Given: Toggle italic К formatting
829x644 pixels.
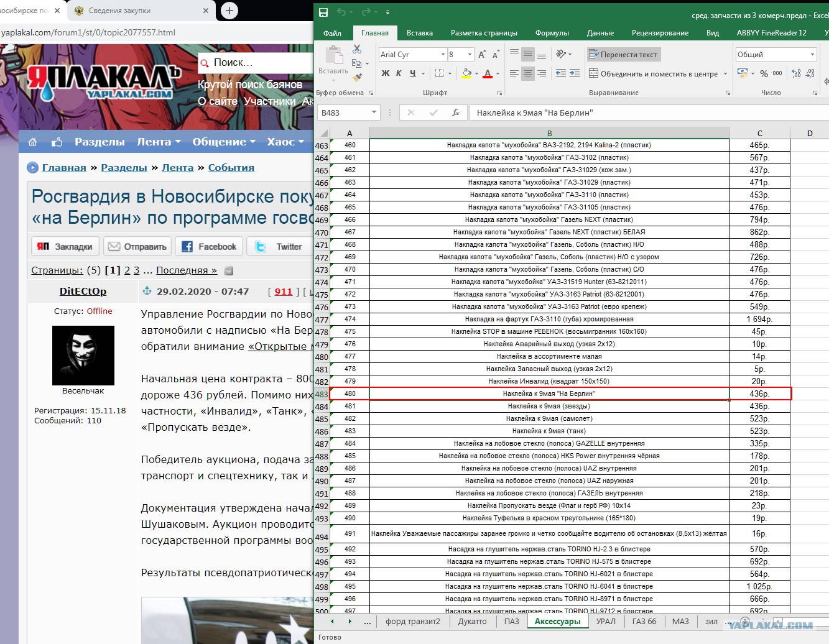Looking at the screenshot, I should pos(399,73).
